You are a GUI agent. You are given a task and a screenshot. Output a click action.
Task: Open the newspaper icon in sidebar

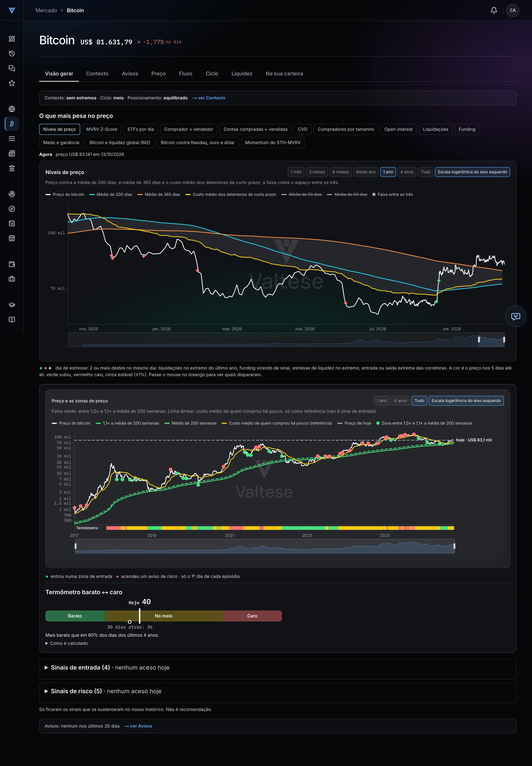12,153
